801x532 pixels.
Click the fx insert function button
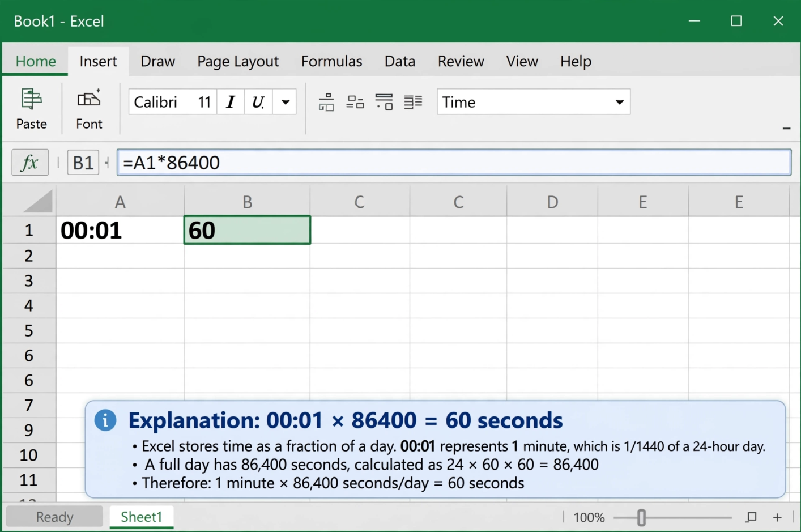coord(30,163)
